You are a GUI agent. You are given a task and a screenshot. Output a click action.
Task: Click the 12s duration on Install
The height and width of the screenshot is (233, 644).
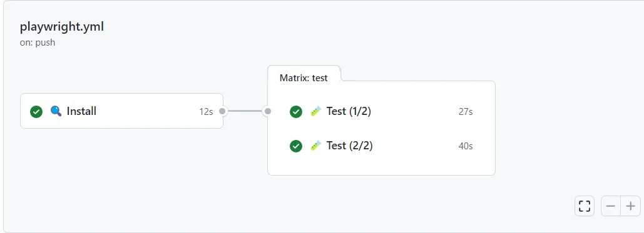point(206,112)
